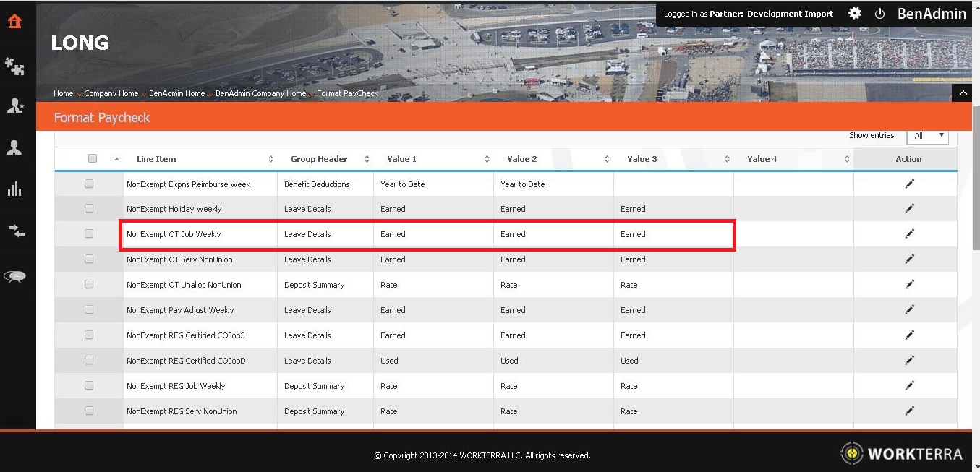Click the power logout icon
The image size is (980, 472).
(880, 13)
